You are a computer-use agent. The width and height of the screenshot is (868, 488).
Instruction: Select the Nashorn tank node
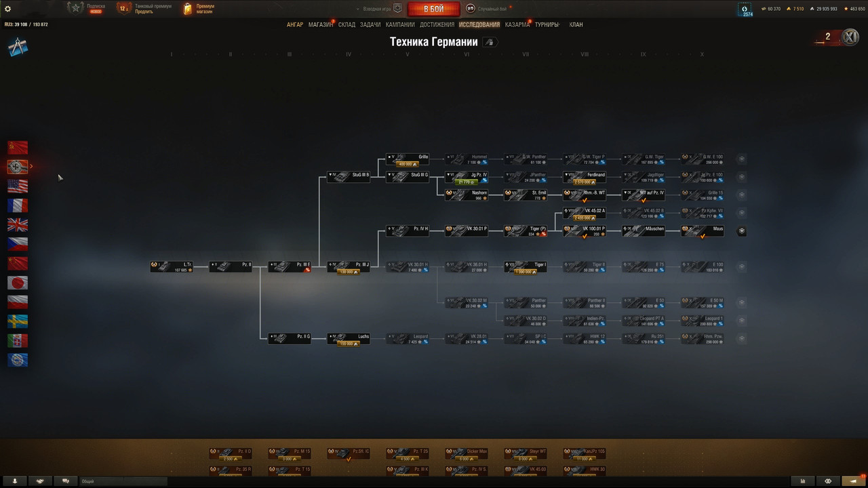tap(467, 195)
